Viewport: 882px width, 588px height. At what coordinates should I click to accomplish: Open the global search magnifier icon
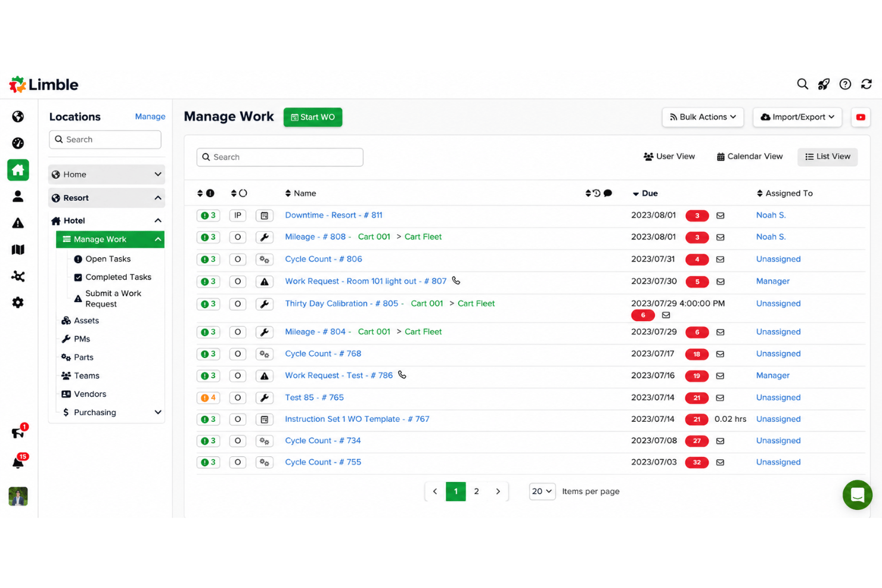(803, 84)
